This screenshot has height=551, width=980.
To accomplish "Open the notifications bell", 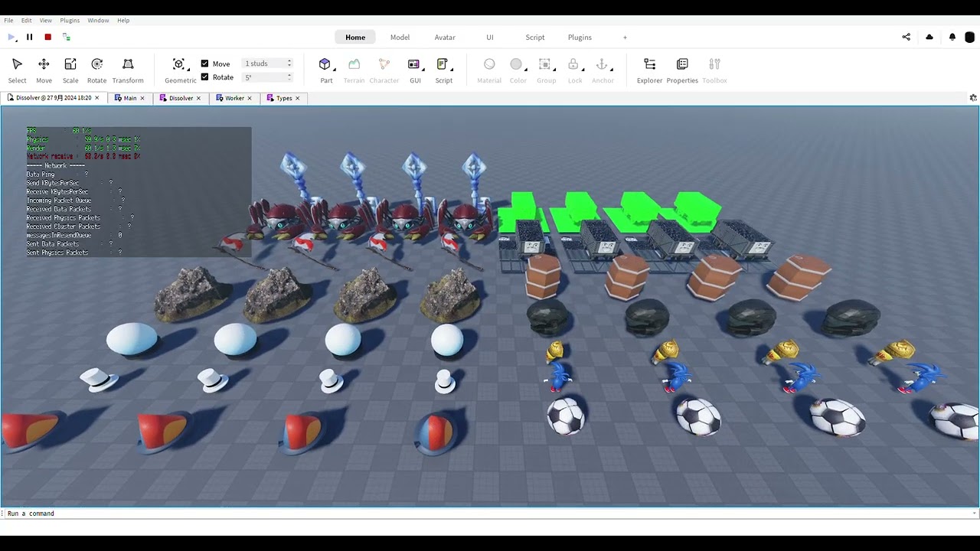I will click(x=952, y=37).
